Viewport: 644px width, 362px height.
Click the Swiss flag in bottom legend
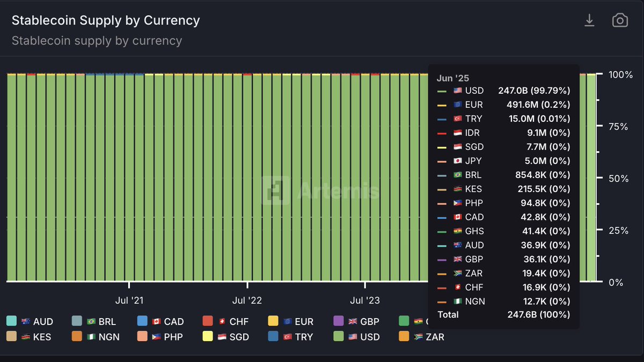[x=222, y=322]
